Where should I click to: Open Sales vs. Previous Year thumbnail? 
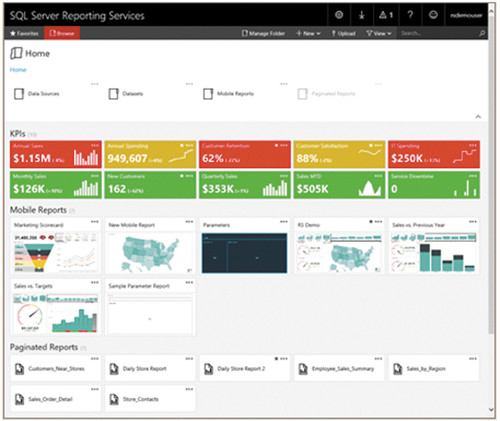point(434,253)
